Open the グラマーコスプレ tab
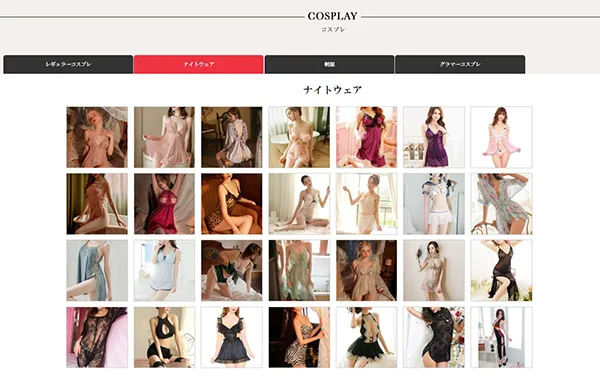This screenshot has height=380, width=600. 460,64
